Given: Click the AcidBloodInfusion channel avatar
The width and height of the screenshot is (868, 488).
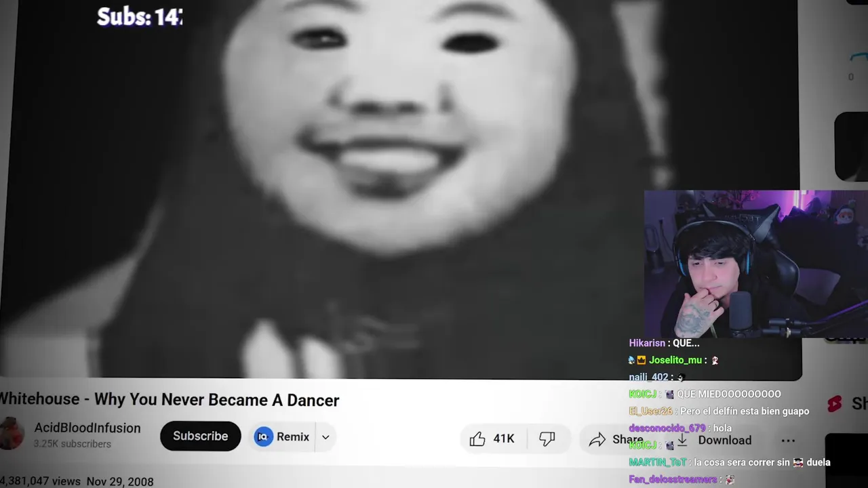Looking at the screenshot, I should pyautogui.click(x=11, y=434).
